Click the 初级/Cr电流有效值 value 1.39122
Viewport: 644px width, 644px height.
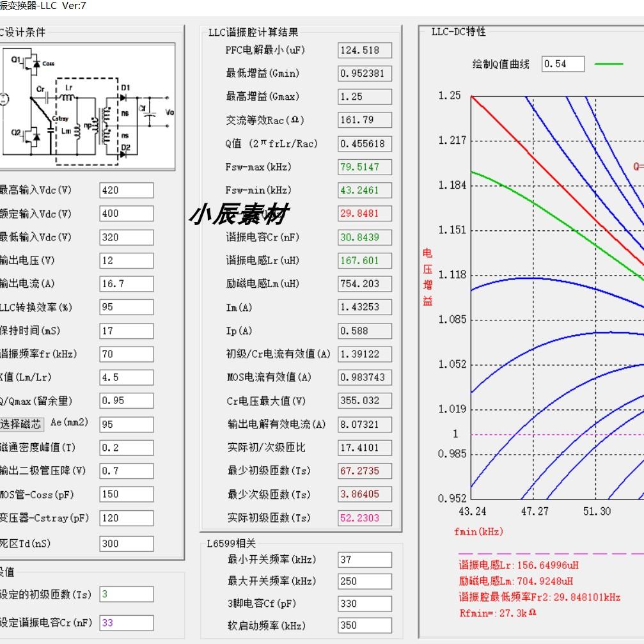[365, 354]
